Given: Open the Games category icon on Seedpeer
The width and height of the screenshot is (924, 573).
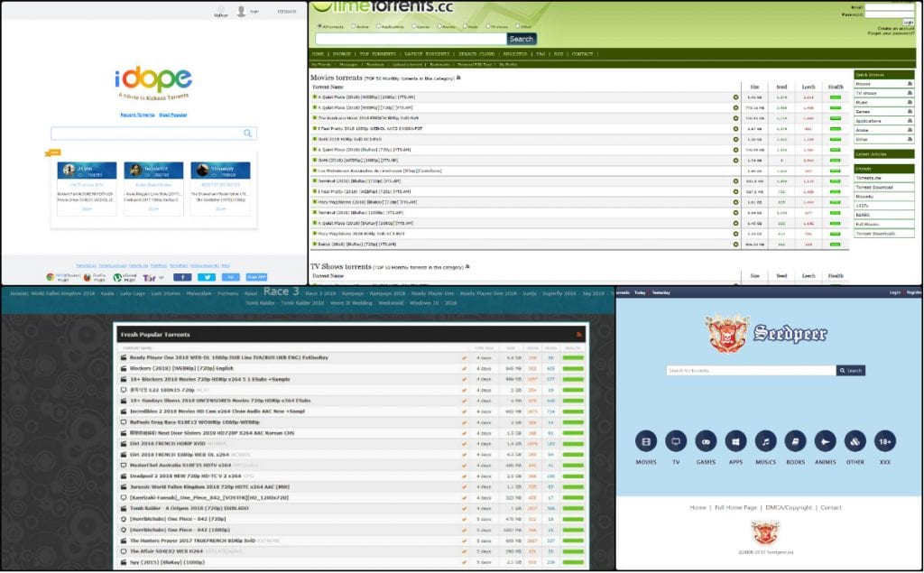Looking at the screenshot, I should tap(706, 440).
